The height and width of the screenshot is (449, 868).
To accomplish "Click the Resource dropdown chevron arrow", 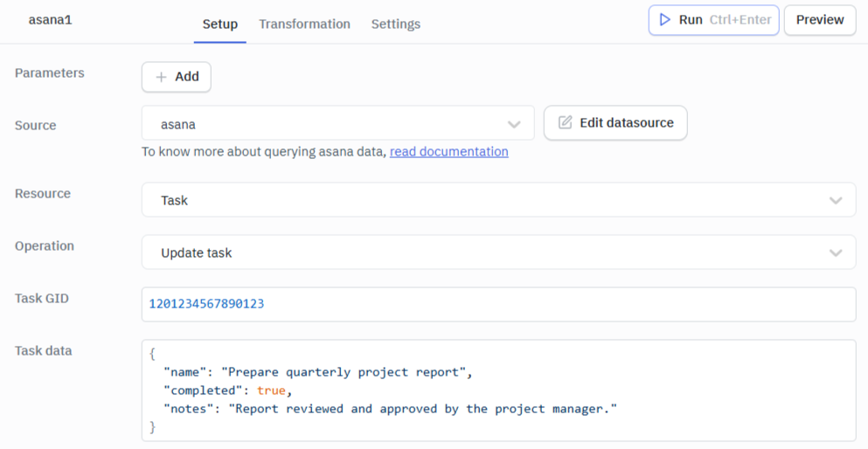I will 836,200.
